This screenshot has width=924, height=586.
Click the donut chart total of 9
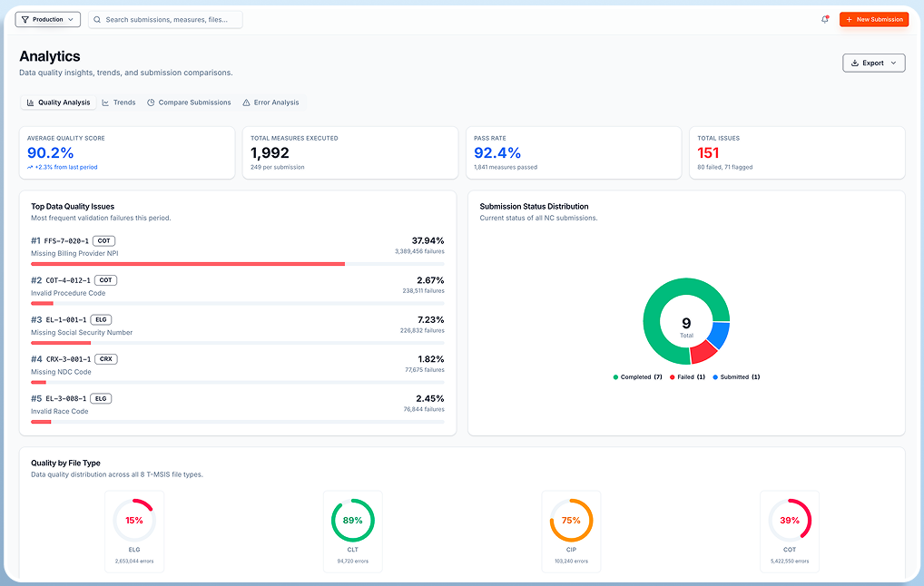pyautogui.click(x=686, y=323)
